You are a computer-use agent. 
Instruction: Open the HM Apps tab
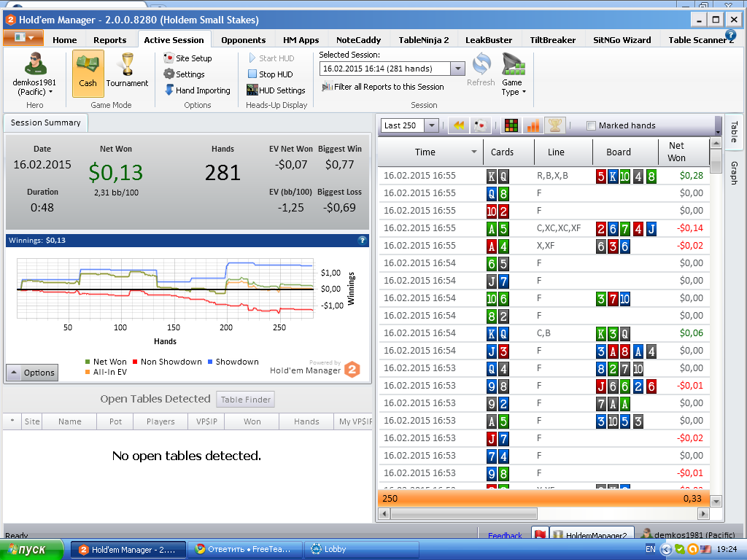pos(301,40)
